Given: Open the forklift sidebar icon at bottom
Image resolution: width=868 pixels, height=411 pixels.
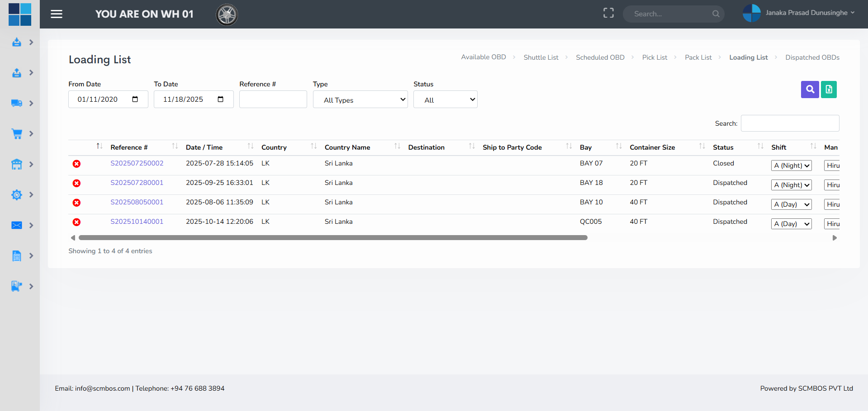Looking at the screenshot, I should pyautogui.click(x=17, y=286).
